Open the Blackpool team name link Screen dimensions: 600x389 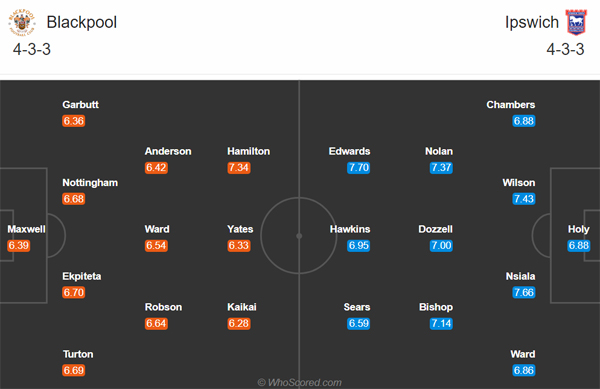pyautogui.click(x=82, y=22)
